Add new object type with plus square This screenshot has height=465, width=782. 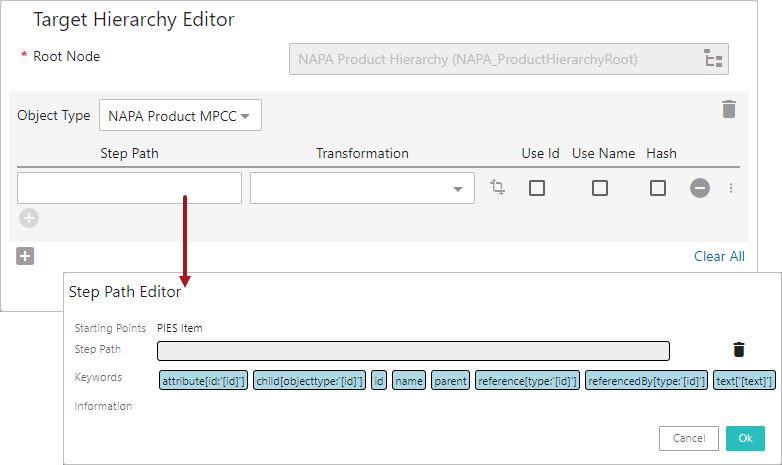click(x=25, y=256)
